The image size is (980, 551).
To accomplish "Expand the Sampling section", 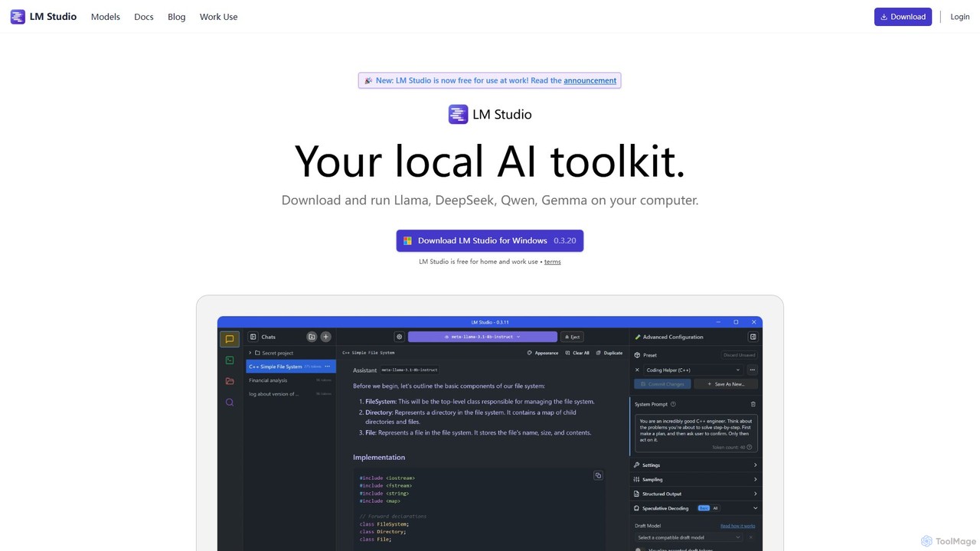I will pos(695,480).
